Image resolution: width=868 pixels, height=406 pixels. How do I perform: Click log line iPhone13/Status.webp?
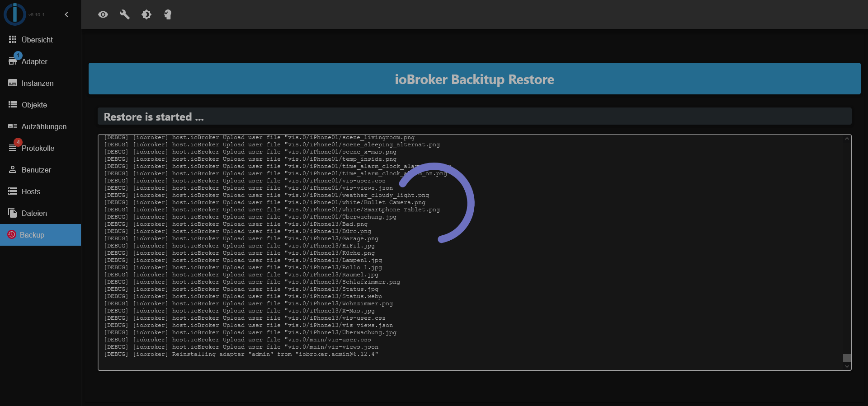click(x=243, y=296)
